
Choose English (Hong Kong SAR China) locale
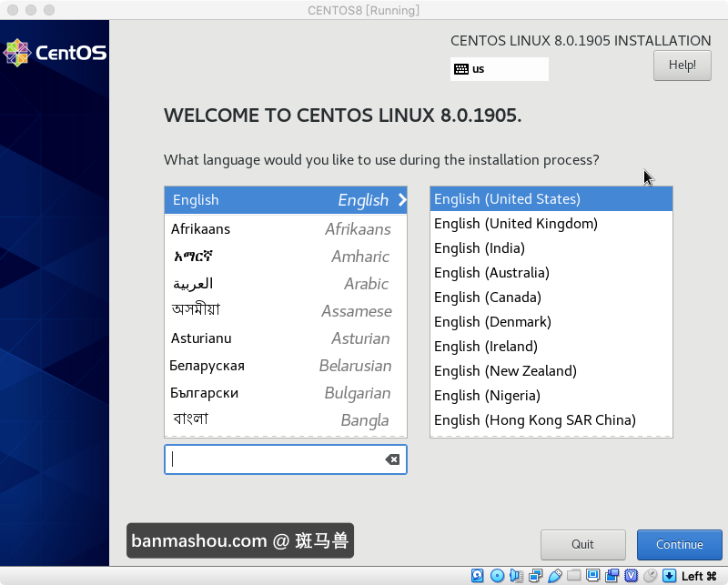(x=551, y=420)
